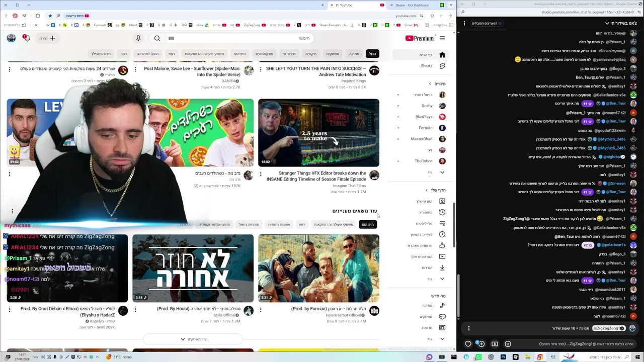Open the chat emoji picker
The height and width of the screenshot is (362, 644).
508,344
